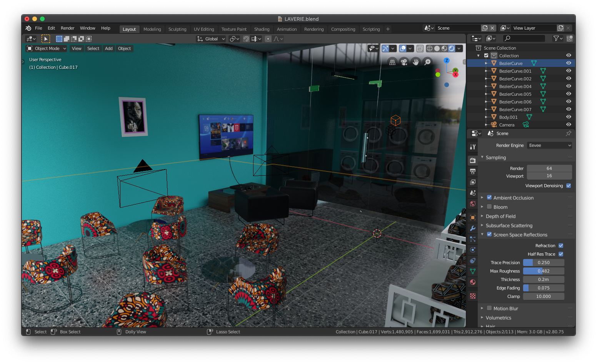Viewport: 597px width, 364px height.
Task: Uncheck Half Res Trace option
Action: (x=561, y=254)
